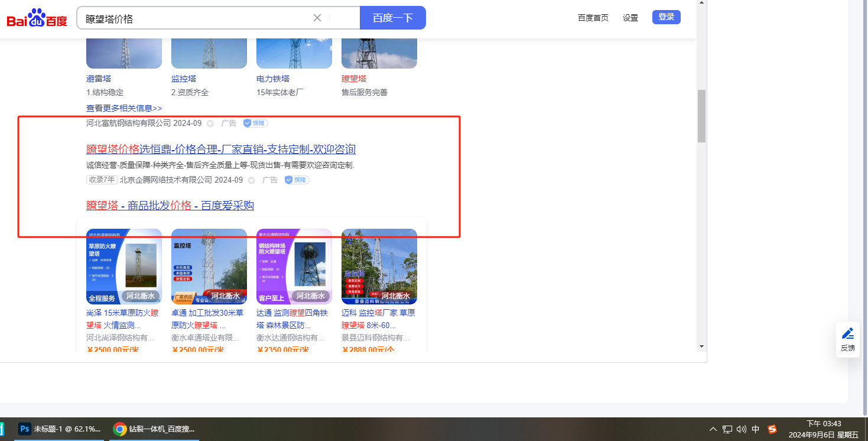Expand dropdown arrow next to 北京企腾网络技术有限公司 2024-09
This screenshot has width=868, height=441.
click(x=251, y=180)
